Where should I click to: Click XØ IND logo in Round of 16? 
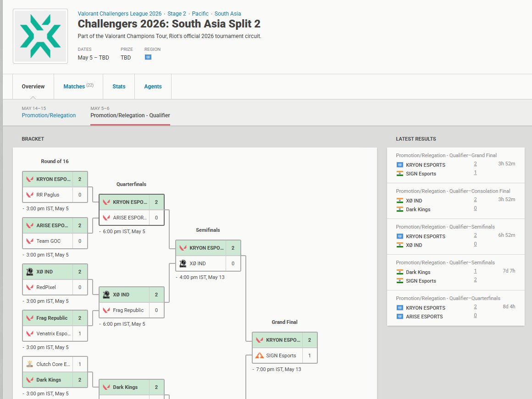pos(30,272)
